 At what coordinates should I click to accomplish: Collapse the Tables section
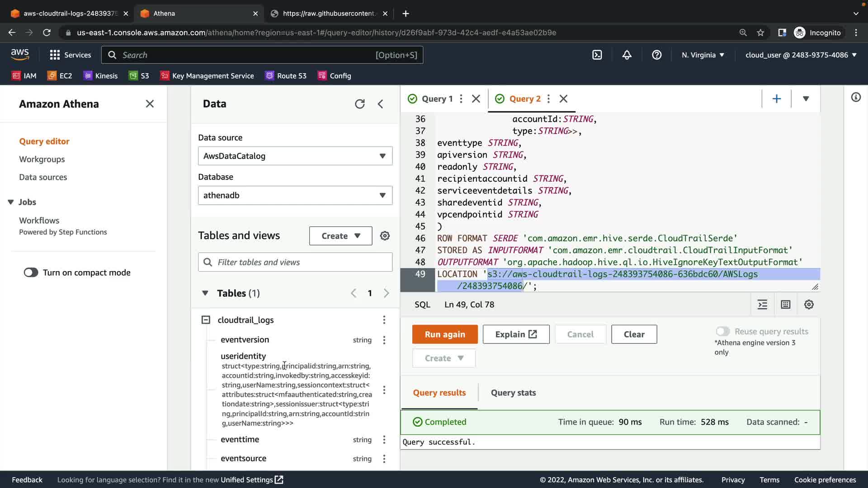205,293
